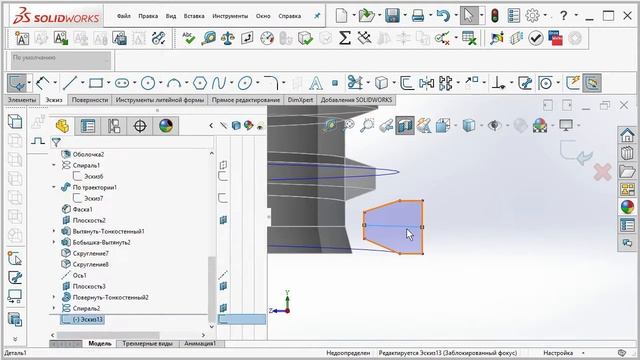Screen dimensions: 640x360
Task: Select the Linear Sketch Pattern tool
Action: click(x=445, y=83)
